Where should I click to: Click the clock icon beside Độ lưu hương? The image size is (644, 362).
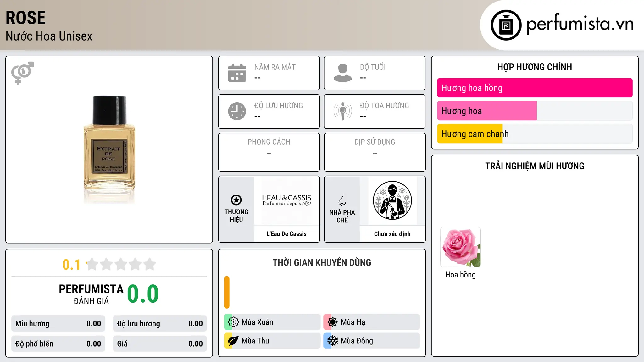(237, 111)
